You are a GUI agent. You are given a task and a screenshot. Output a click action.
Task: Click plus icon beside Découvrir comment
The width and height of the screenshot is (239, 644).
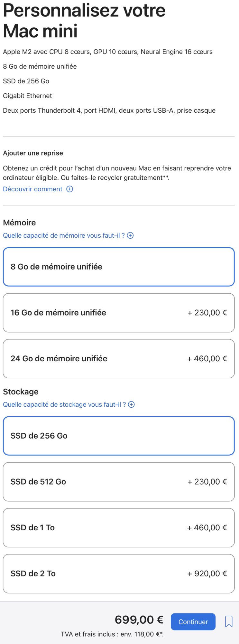pos(70,189)
